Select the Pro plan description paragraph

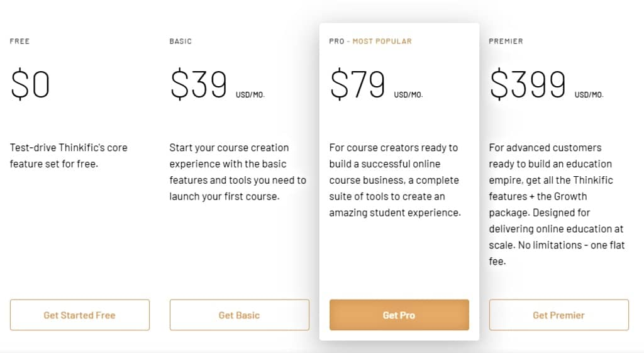pyautogui.click(x=395, y=180)
